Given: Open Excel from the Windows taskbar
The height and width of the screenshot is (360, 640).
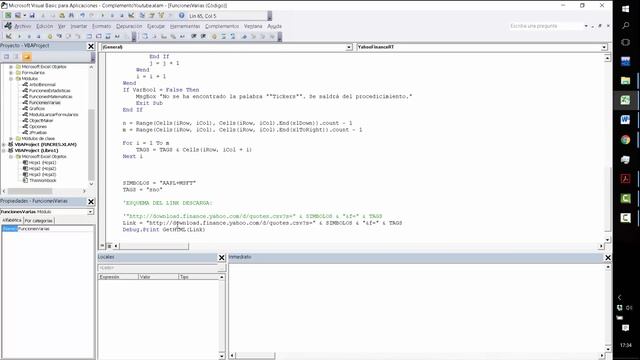Looking at the screenshot, I should [625, 100].
